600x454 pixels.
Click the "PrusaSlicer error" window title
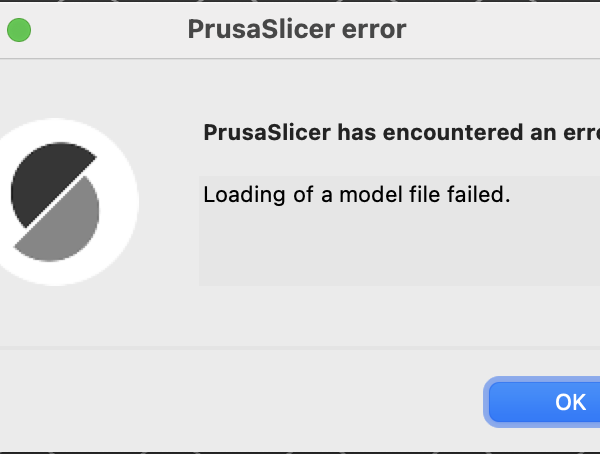[x=297, y=29]
